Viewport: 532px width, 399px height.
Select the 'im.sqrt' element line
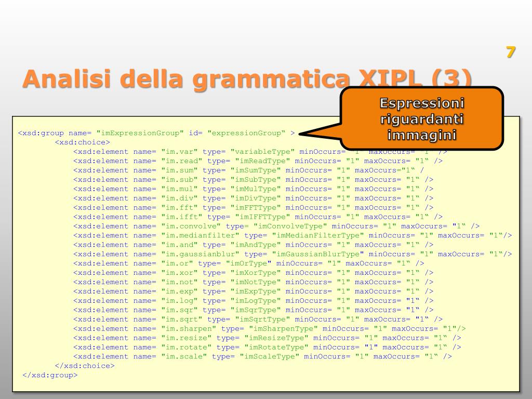coord(258,320)
